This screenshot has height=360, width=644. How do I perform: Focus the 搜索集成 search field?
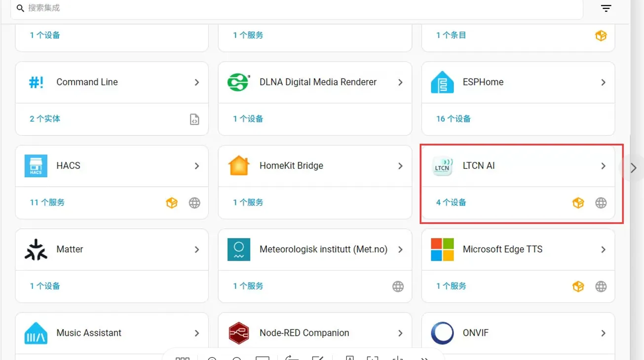tap(297, 8)
